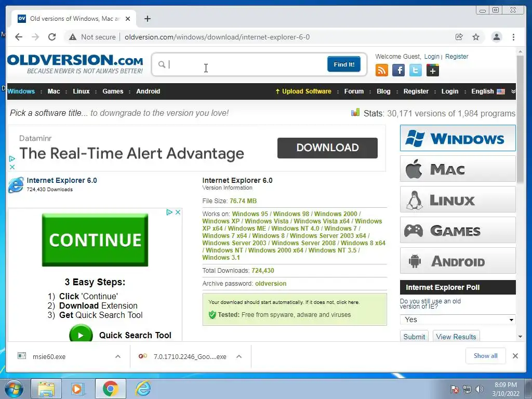Click the Google Plus icon
Viewport: 532px width, 399px height.
tap(433, 70)
